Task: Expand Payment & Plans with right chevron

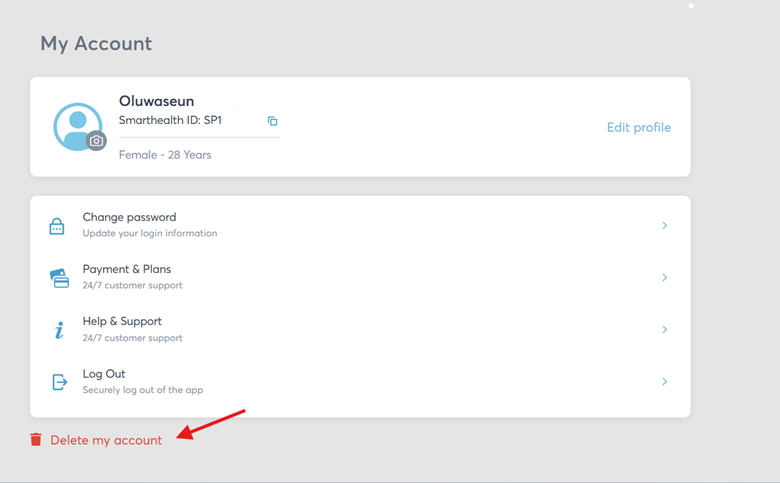Action: point(664,278)
